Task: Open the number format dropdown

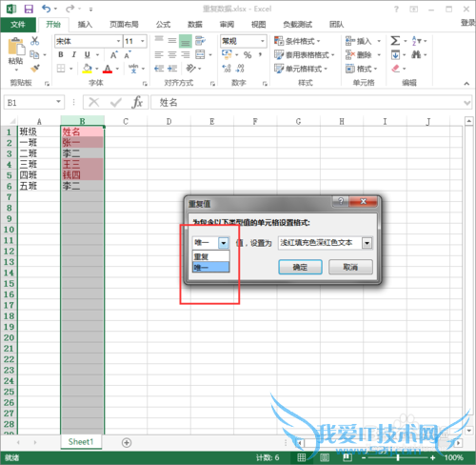Action: pyautogui.click(x=263, y=41)
